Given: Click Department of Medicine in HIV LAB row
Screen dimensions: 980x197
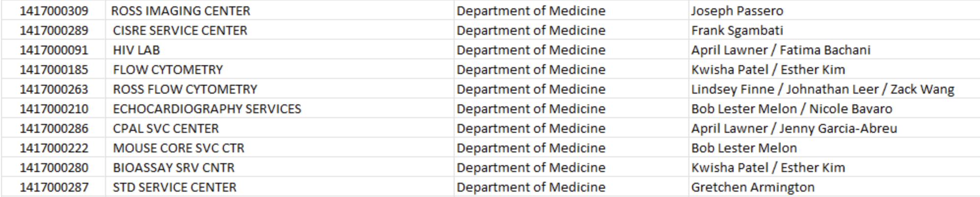Looking at the screenshot, I should pos(531,50).
